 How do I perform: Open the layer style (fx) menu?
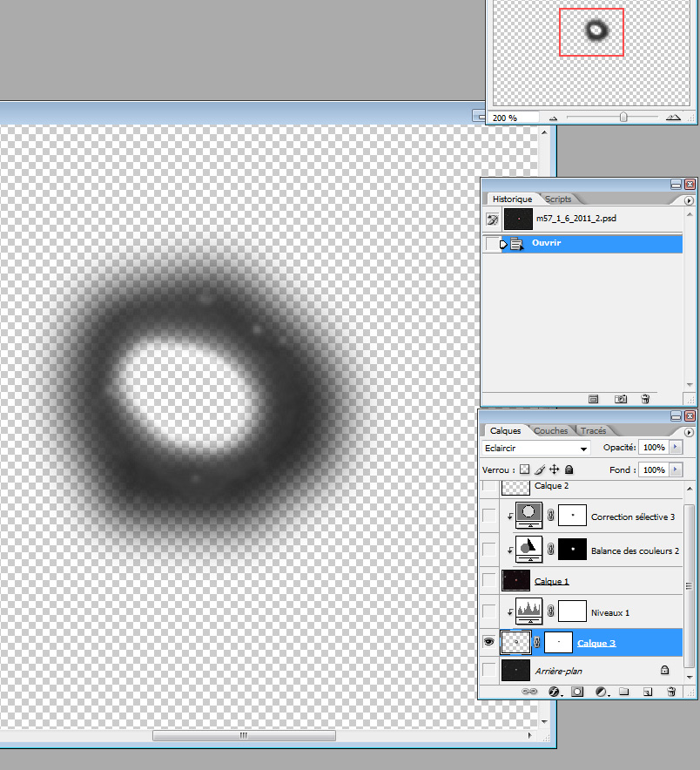pos(555,692)
